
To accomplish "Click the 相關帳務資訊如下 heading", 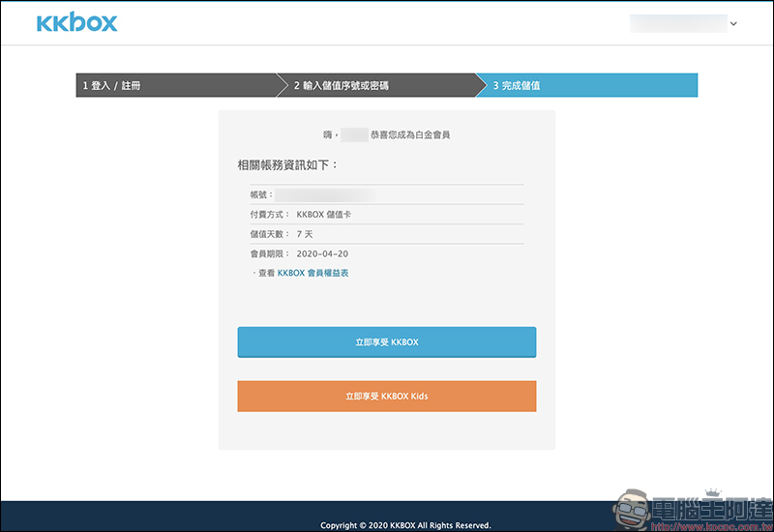I will pos(288,165).
